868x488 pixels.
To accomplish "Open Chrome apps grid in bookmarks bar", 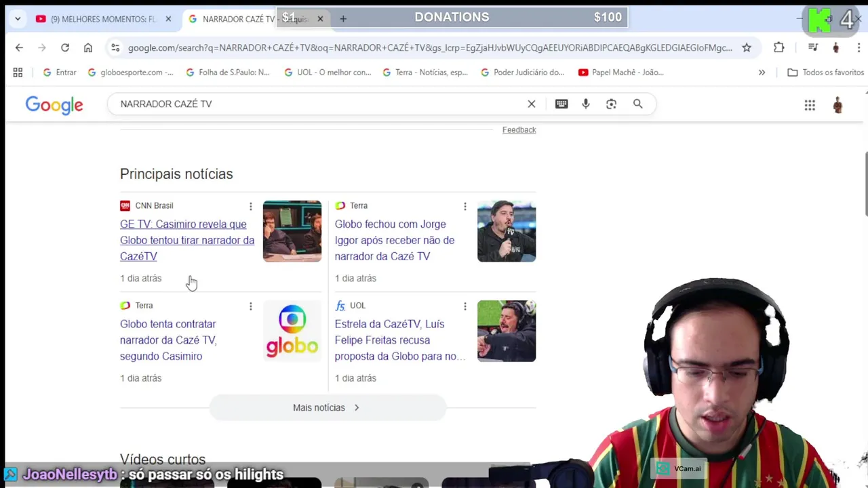I will [x=18, y=73].
